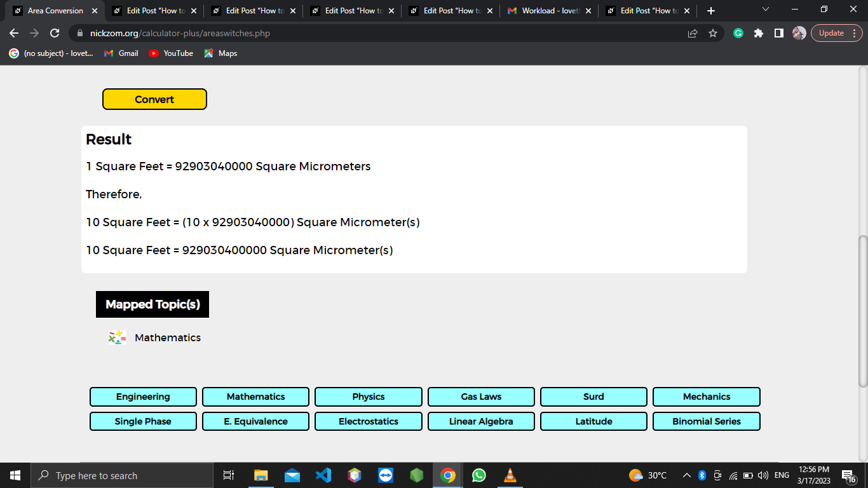Image resolution: width=868 pixels, height=488 pixels.
Task: Open a new browser tab
Action: coord(711,11)
